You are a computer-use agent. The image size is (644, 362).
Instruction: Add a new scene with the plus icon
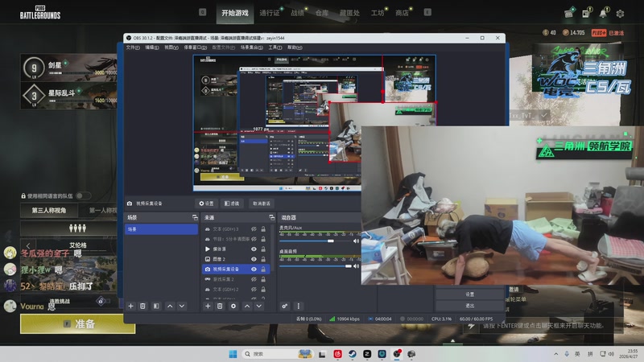(130, 306)
